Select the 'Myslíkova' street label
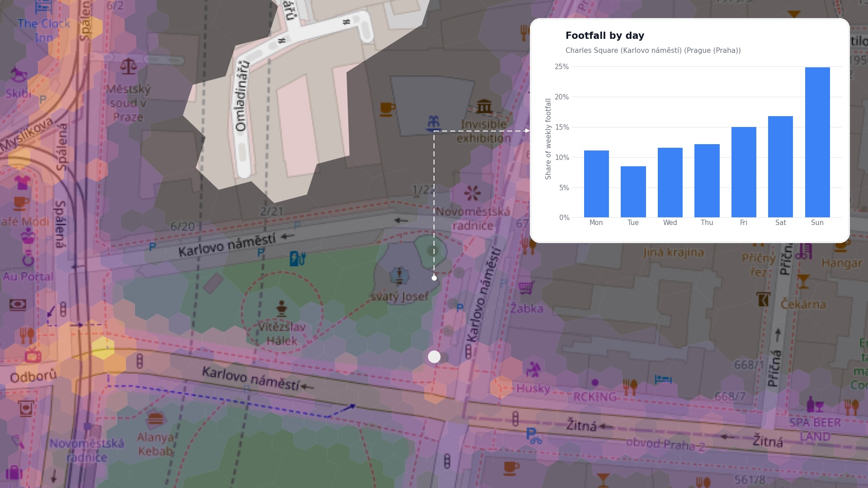This screenshot has width=868, height=488. [27, 134]
